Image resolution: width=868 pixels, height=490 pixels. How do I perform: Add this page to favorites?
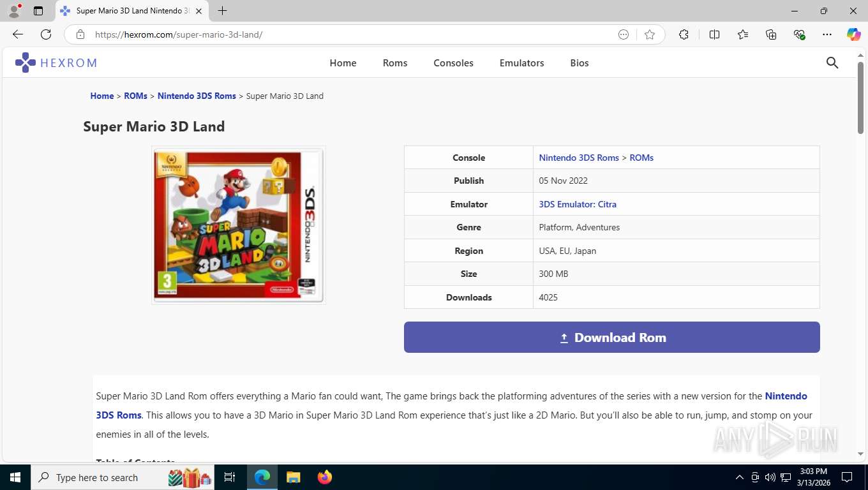[650, 34]
